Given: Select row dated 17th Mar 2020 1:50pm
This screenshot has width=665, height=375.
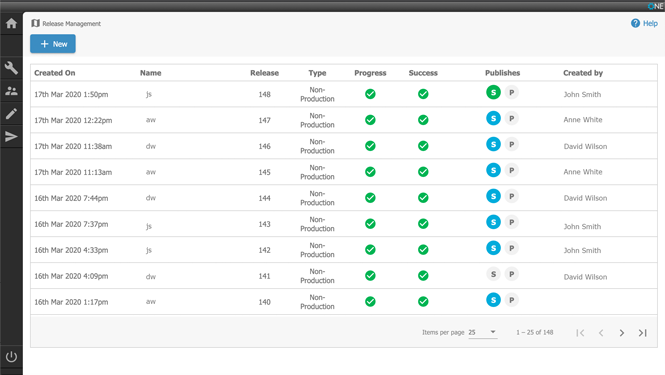Looking at the screenshot, I should point(344,94).
